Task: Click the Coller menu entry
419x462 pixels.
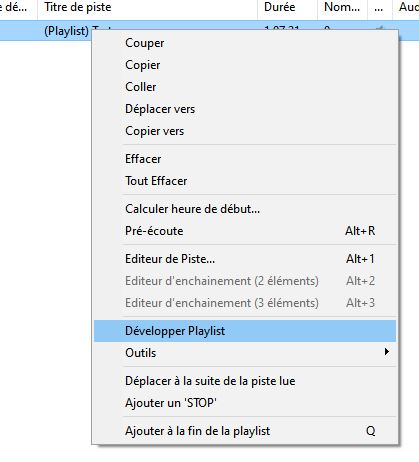Action: (x=245, y=87)
